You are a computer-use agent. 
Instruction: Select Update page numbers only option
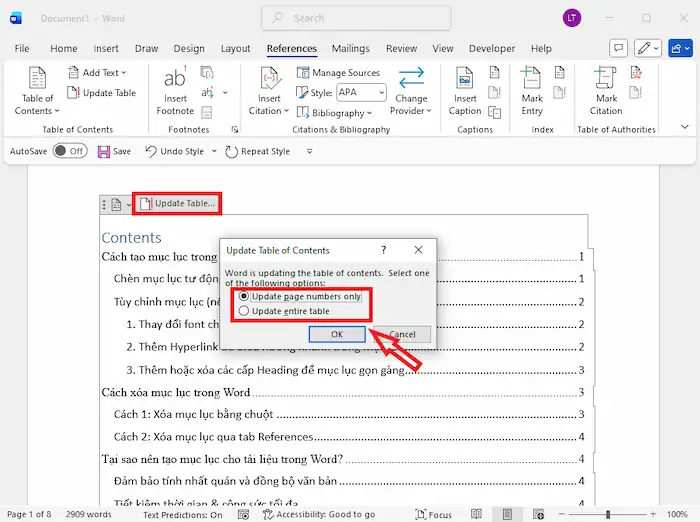tap(243, 297)
